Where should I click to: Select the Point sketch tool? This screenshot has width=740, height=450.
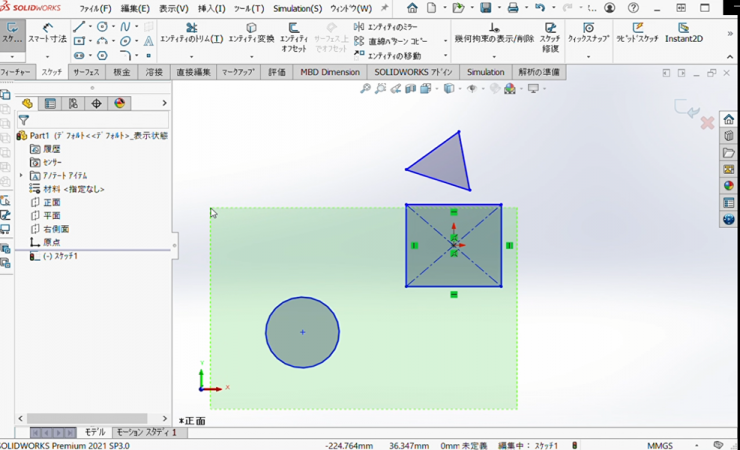pyautogui.click(x=148, y=56)
